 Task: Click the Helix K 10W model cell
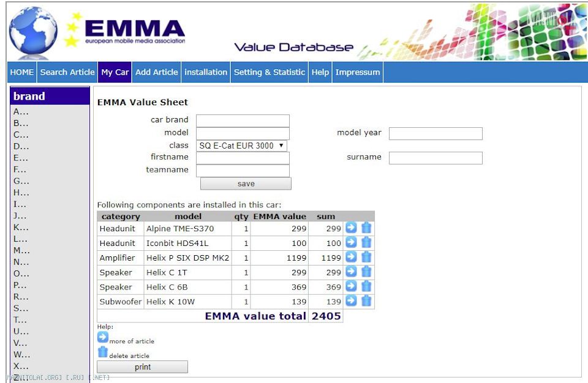(x=187, y=302)
